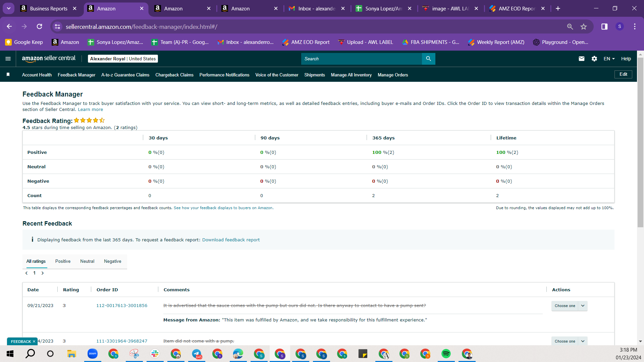This screenshot has width=644, height=362.
Task: Open Account Health in the nav bar
Action: point(37,75)
